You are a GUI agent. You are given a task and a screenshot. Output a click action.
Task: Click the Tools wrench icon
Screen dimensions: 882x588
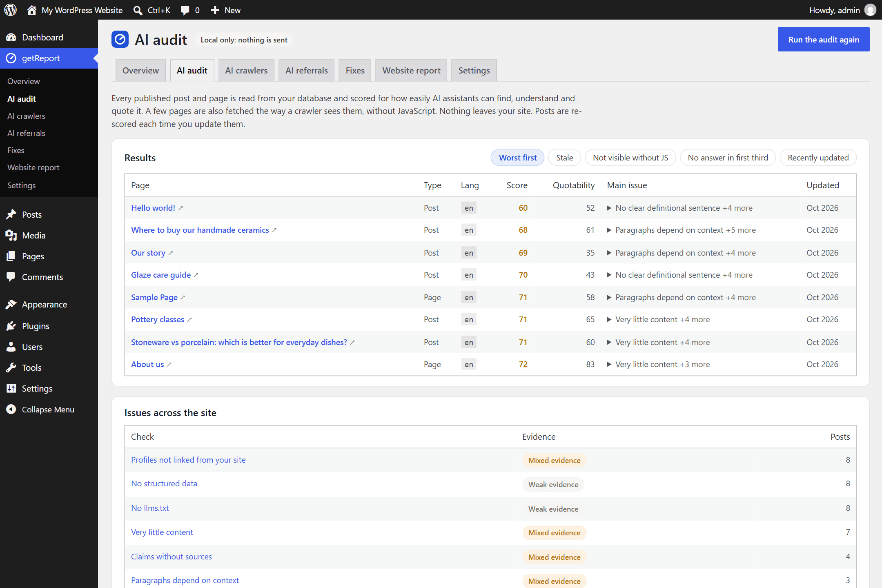point(11,367)
